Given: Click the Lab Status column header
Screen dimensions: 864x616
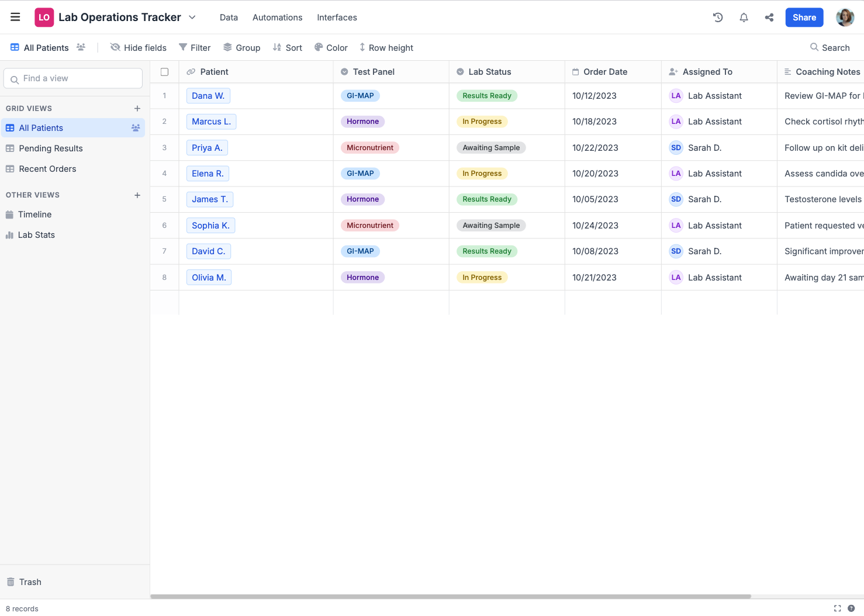Looking at the screenshot, I should coord(507,72).
